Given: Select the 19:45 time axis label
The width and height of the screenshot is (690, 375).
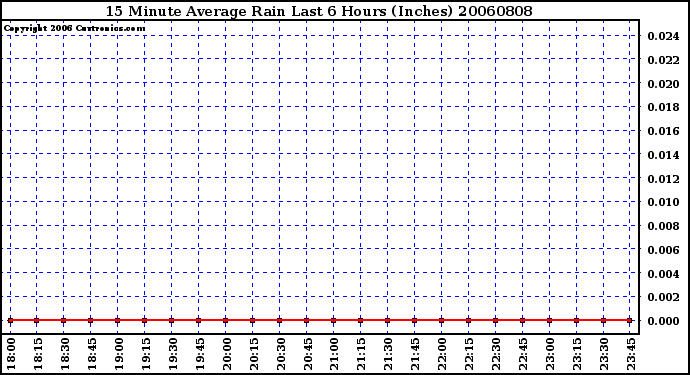Looking at the screenshot, I should [x=200, y=354].
